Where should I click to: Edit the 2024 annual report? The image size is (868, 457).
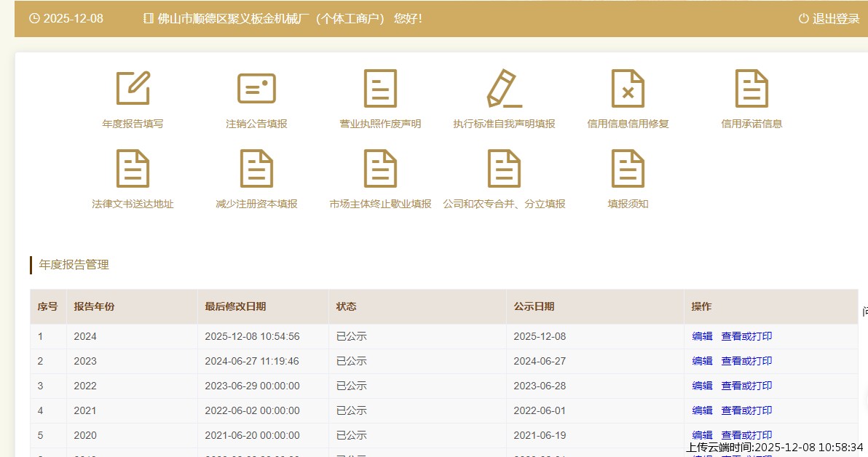(702, 336)
